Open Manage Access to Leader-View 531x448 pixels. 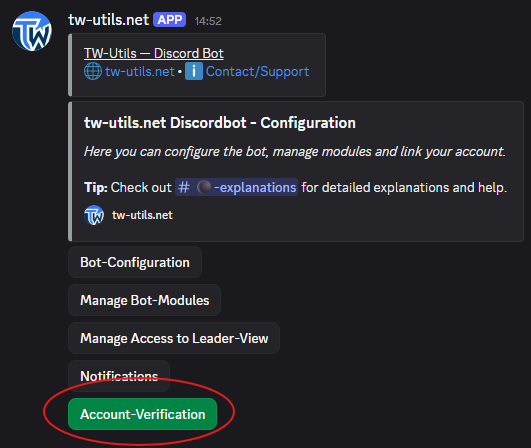(174, 338)
